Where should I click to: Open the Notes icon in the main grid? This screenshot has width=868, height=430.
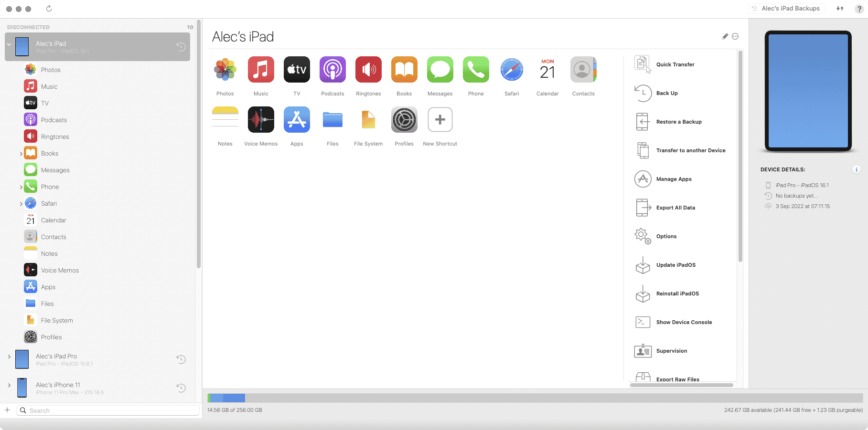click(225, 119)
